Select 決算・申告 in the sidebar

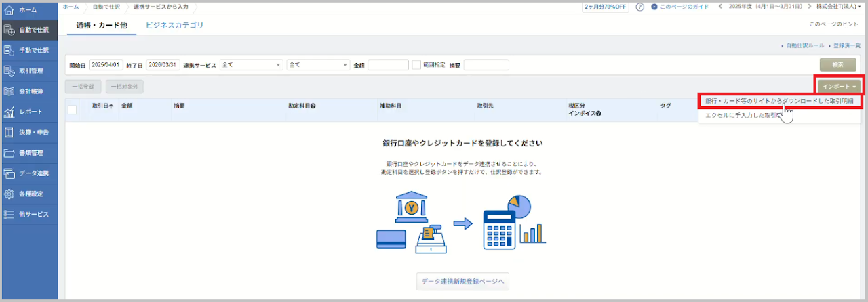[x=29, y=132]
